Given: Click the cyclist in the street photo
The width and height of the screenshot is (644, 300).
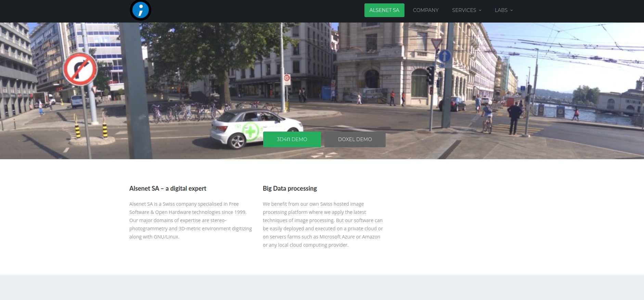Looking at the screenshot, I should 487,118.
